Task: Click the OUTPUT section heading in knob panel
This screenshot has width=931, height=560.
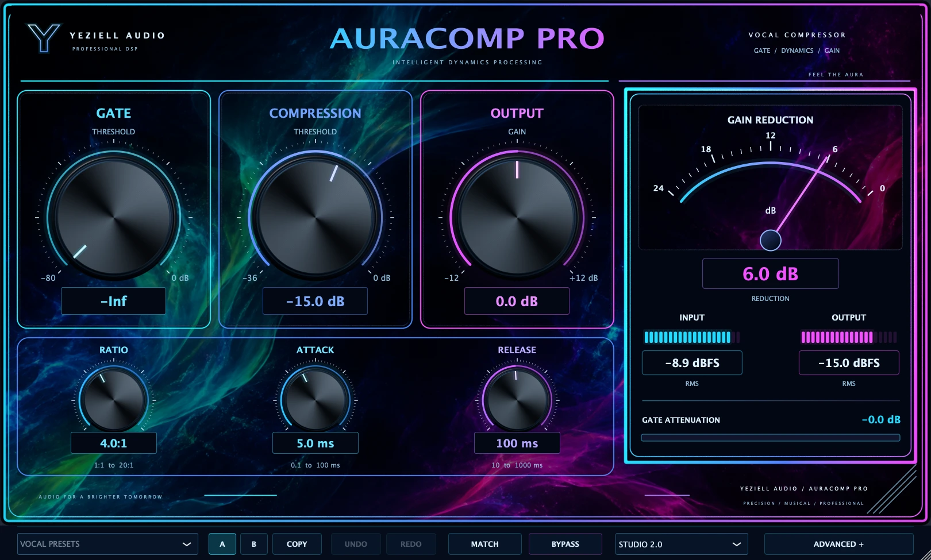Action: pos(517,113)
